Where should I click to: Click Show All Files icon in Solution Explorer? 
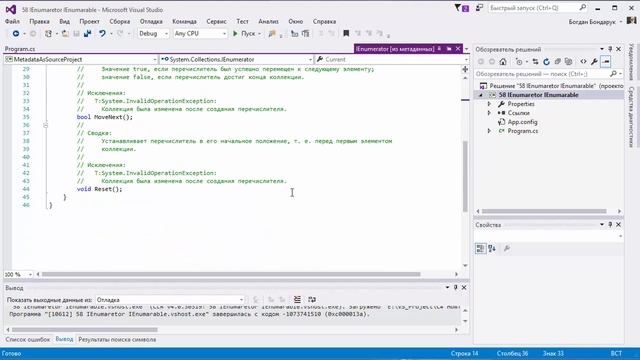point(568,62)
